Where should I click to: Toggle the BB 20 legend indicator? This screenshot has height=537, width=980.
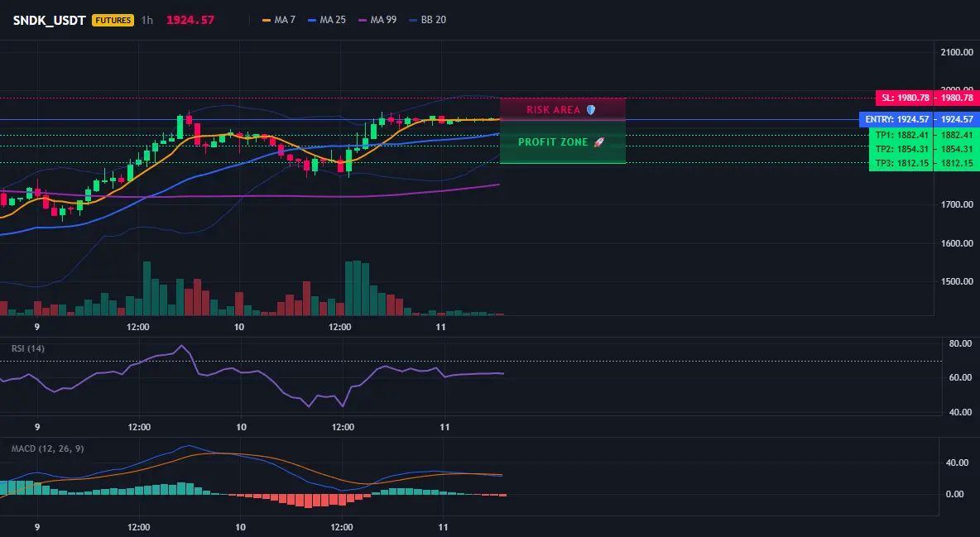coord(427,20)
